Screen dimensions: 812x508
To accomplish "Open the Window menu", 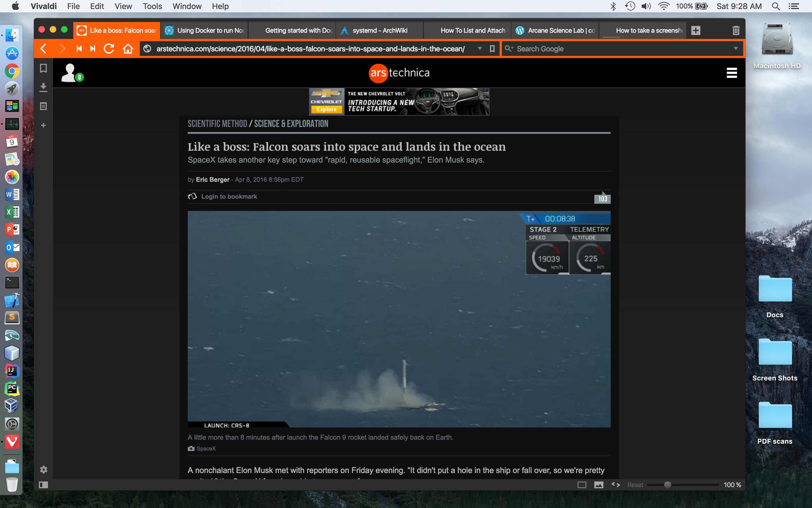I will click(x=187, y=6).
